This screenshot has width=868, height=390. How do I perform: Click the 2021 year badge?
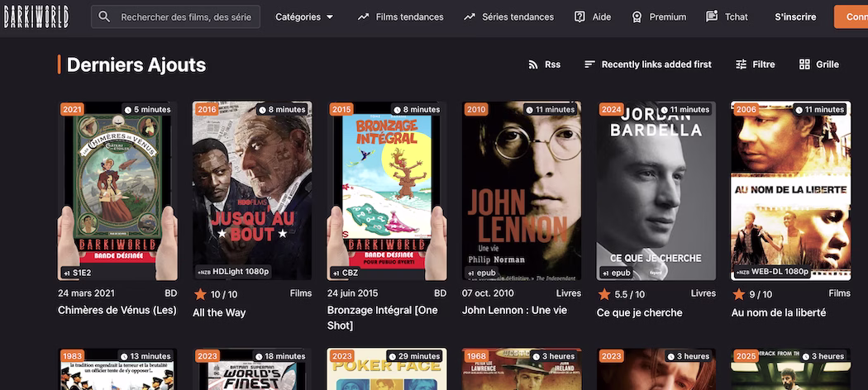[x=72, y=110]
